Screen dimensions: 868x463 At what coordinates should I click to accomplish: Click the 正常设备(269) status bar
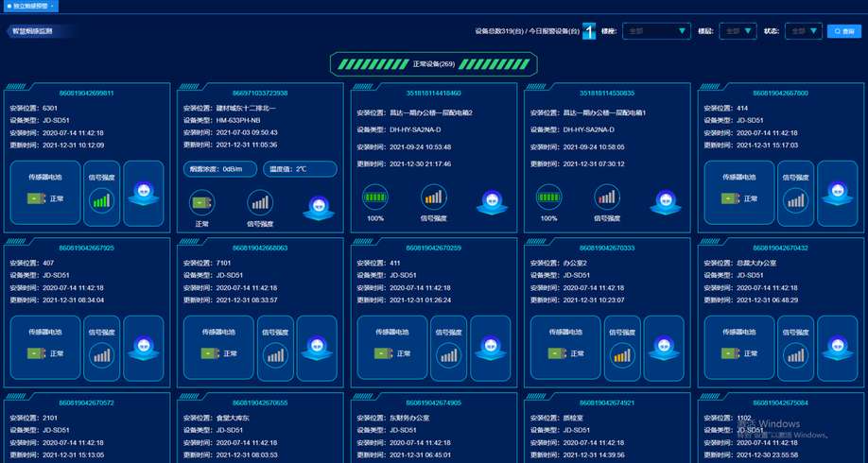tap(433, 64)
